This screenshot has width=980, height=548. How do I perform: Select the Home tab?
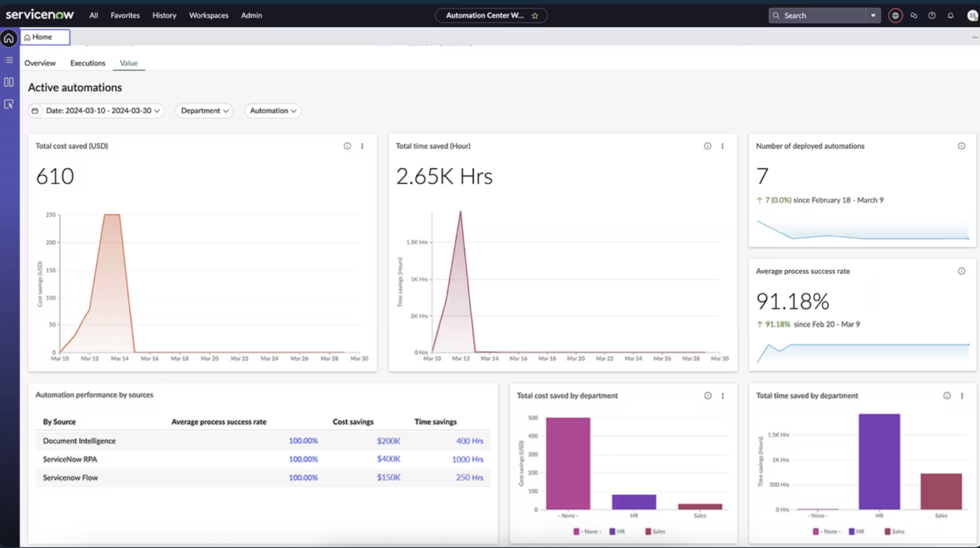coord(45,37)
